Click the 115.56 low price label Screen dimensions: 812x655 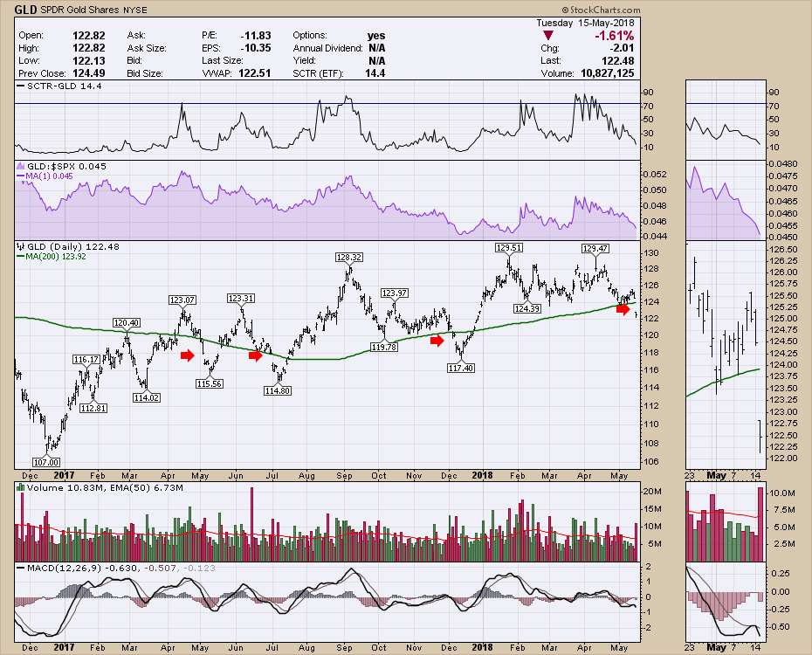coord(210,383)
